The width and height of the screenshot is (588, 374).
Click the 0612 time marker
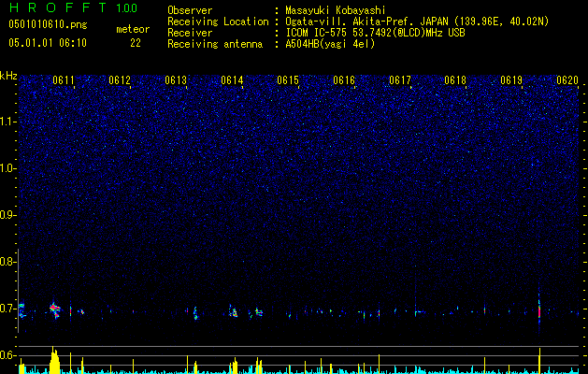click(x=120, y=80)
